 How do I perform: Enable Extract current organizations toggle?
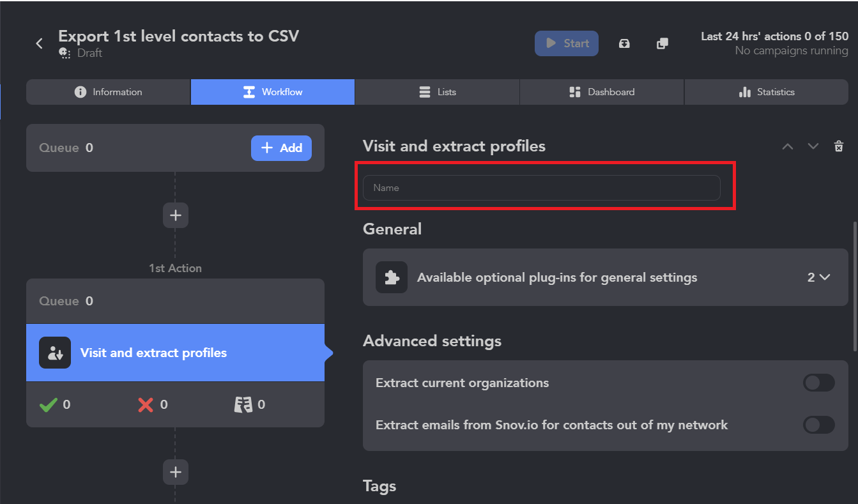pos(818,383)
